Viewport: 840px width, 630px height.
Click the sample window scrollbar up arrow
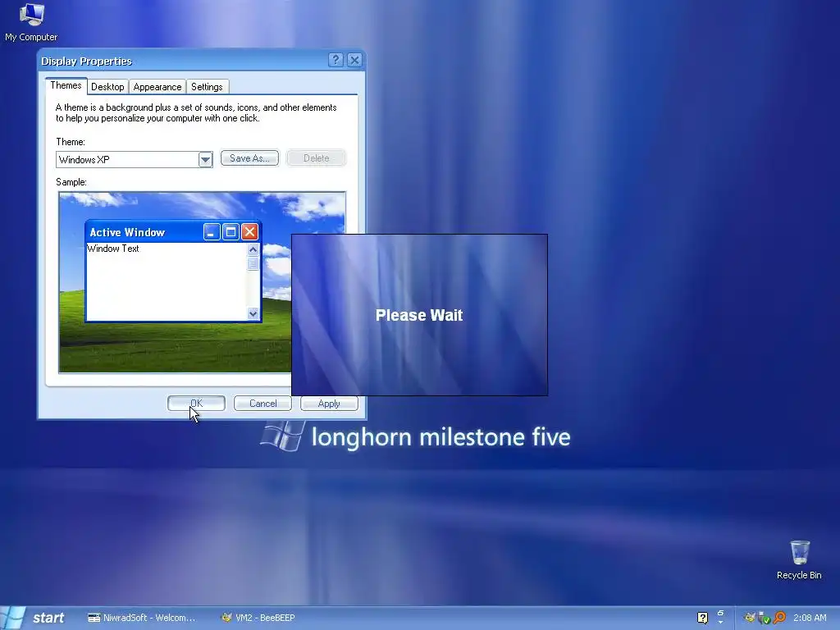[253, 249]
